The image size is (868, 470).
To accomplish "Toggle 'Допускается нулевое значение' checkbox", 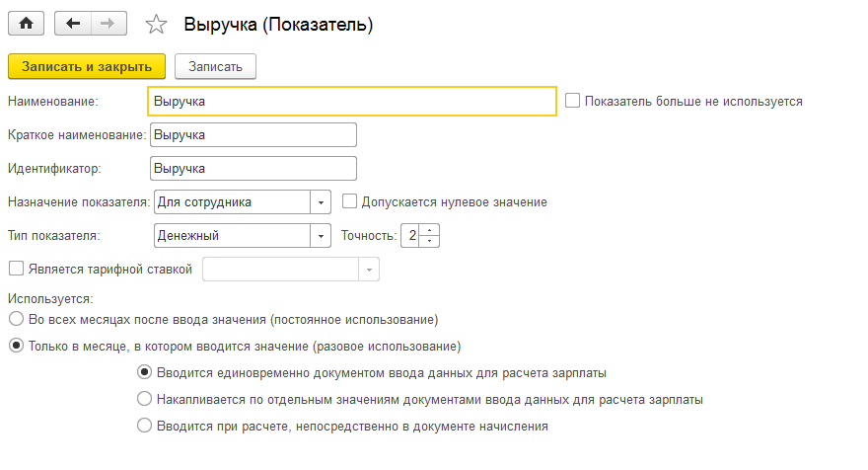I will coord(349,201).
